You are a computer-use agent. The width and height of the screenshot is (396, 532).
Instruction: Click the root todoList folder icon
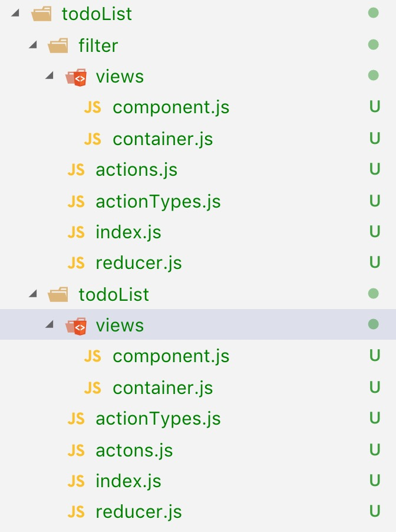tap(41, 14)
